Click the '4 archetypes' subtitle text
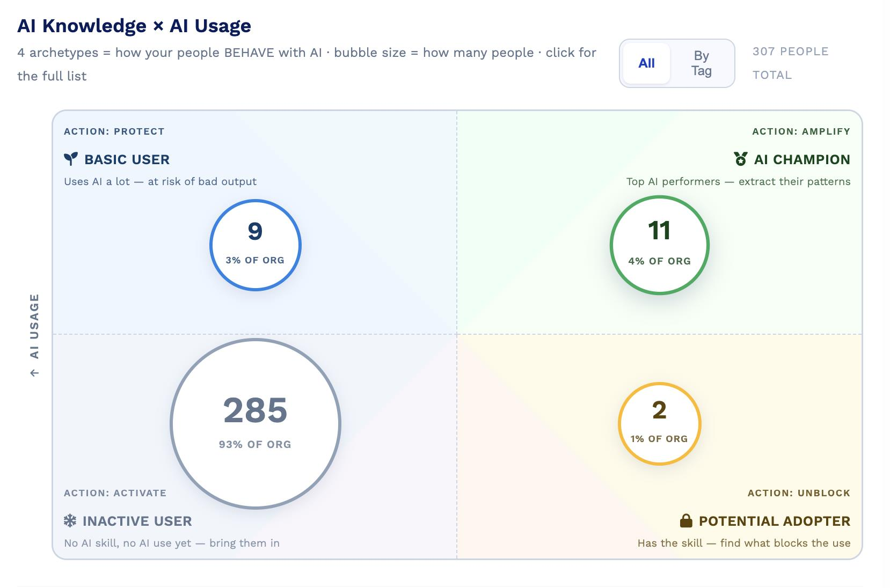Image resolution: width=890 pixels, height=588 pixels. [x=307, y=64]
